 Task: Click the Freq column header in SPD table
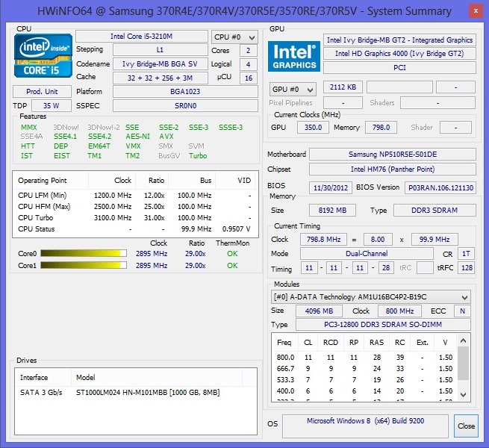pyautogui.click(x=284, y=343)
